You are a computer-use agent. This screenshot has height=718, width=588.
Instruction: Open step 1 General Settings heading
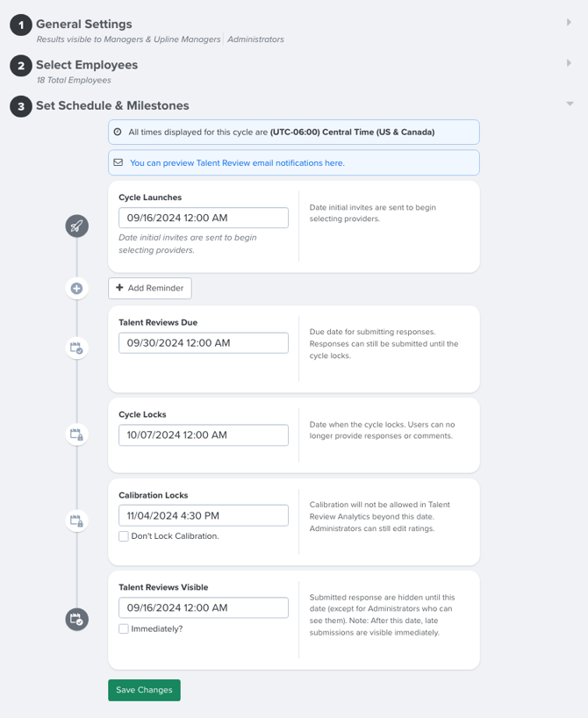[x=83, y=24]
